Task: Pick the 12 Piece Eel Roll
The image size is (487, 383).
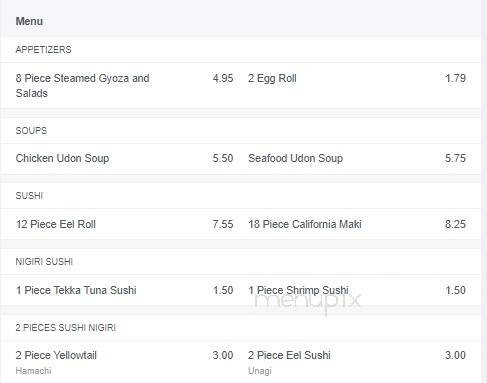Action: pyautogui.click(x=56, y=224)
